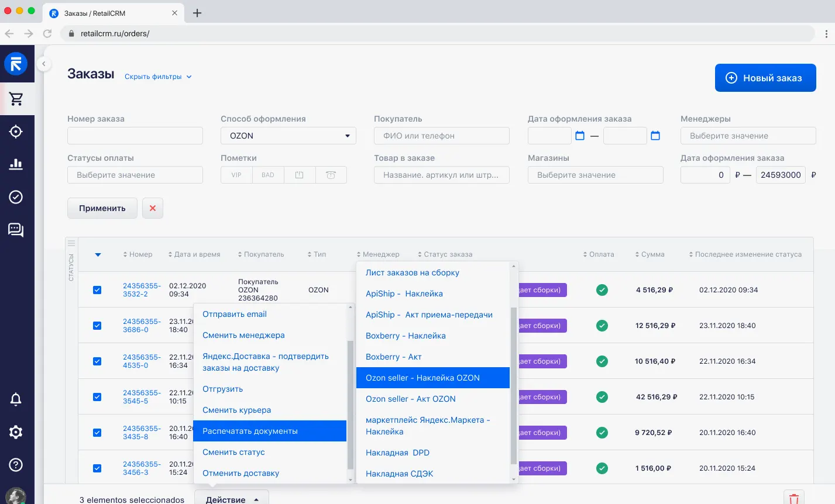Toggle the third mark filter icon
835x504 pixels.
pos(300,175)
